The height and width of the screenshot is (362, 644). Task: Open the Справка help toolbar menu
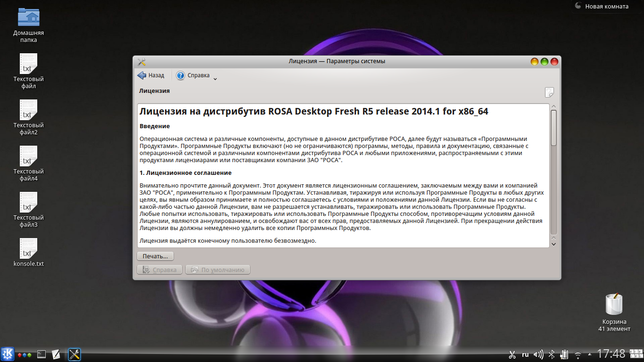click(x=193, y=75)
